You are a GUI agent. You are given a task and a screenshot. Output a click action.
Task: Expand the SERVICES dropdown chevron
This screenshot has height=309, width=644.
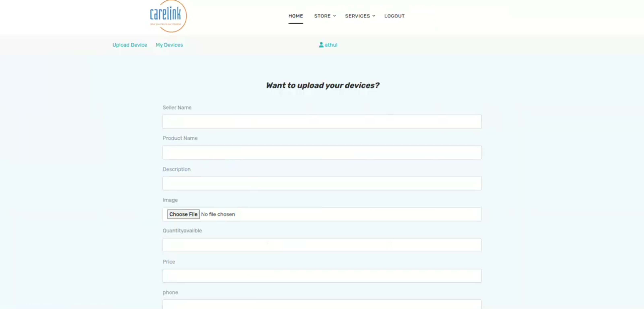click(x=374, y=16)
